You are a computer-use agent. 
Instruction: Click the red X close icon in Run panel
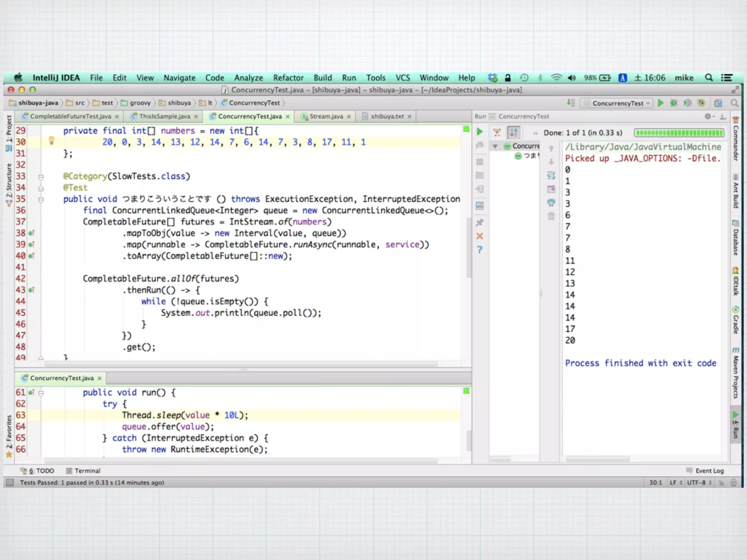480,236
